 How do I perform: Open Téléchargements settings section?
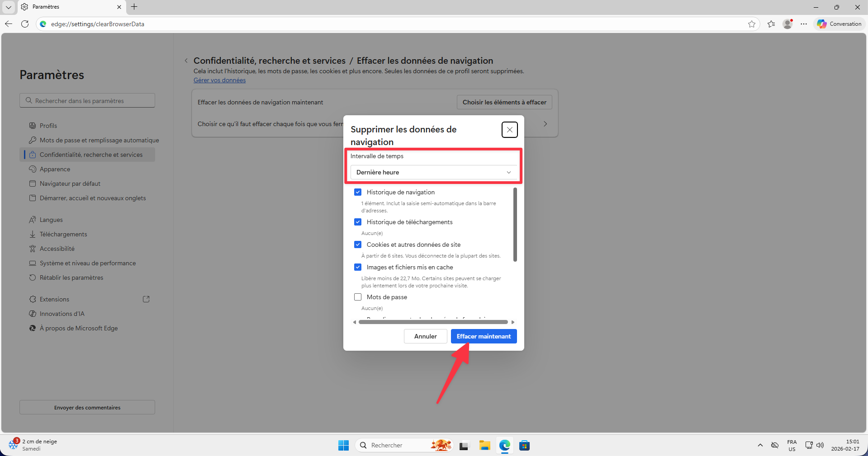click(x=87, y=234)
